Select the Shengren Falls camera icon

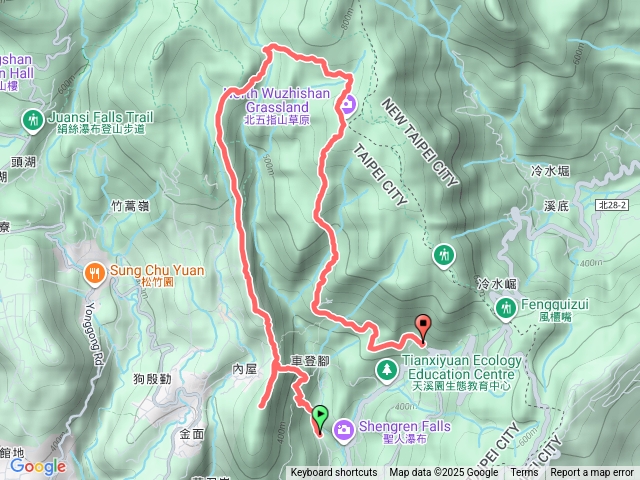[344, 431]
